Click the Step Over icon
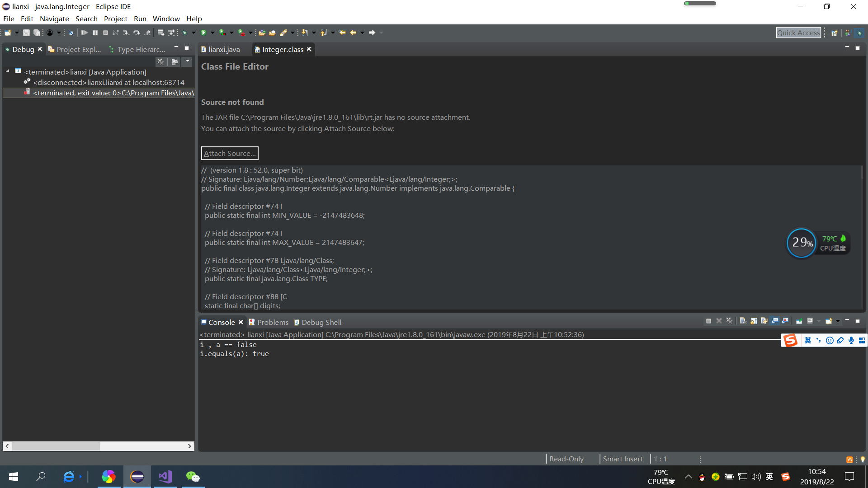 137,33
